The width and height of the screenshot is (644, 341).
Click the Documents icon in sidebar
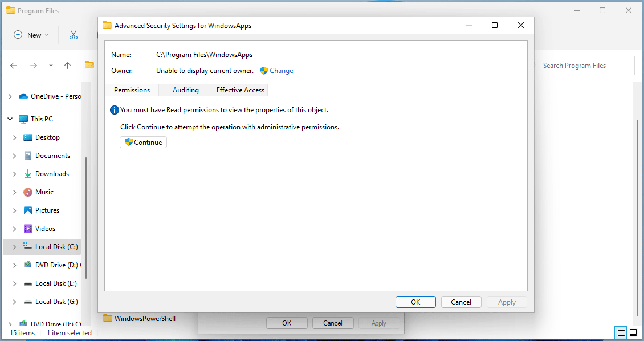(x=28, y=156)
